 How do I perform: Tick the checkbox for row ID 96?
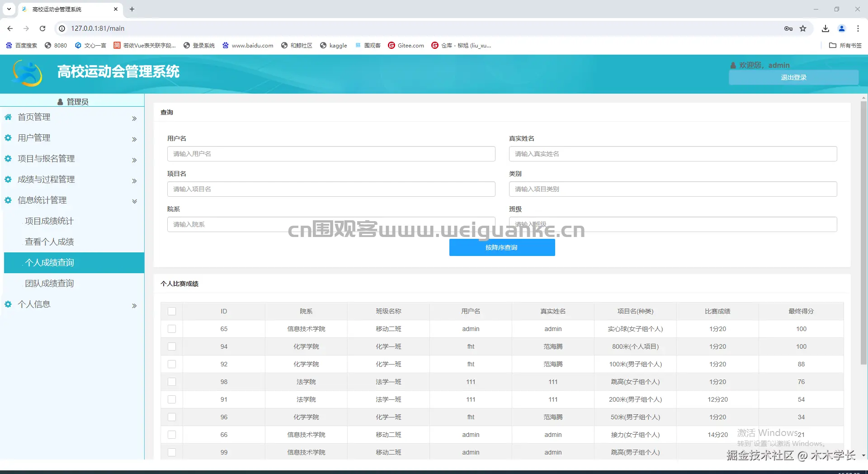coord(172,417)
